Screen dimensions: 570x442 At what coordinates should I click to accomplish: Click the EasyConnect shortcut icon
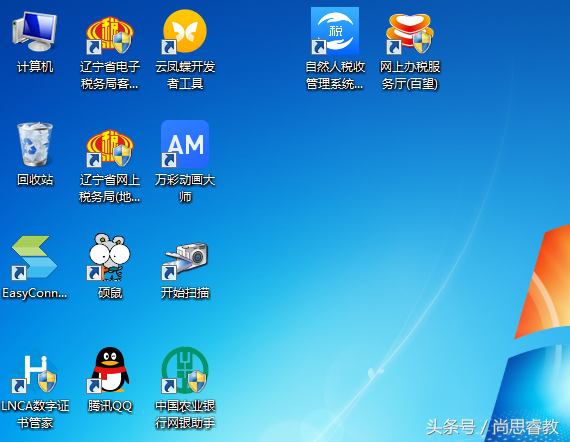pos(35,258)
